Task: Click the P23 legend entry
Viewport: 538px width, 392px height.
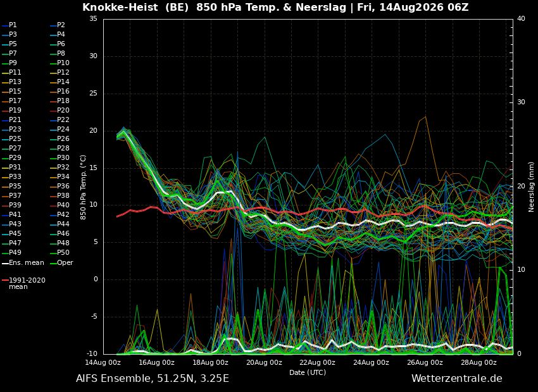Action: [11, 129]
